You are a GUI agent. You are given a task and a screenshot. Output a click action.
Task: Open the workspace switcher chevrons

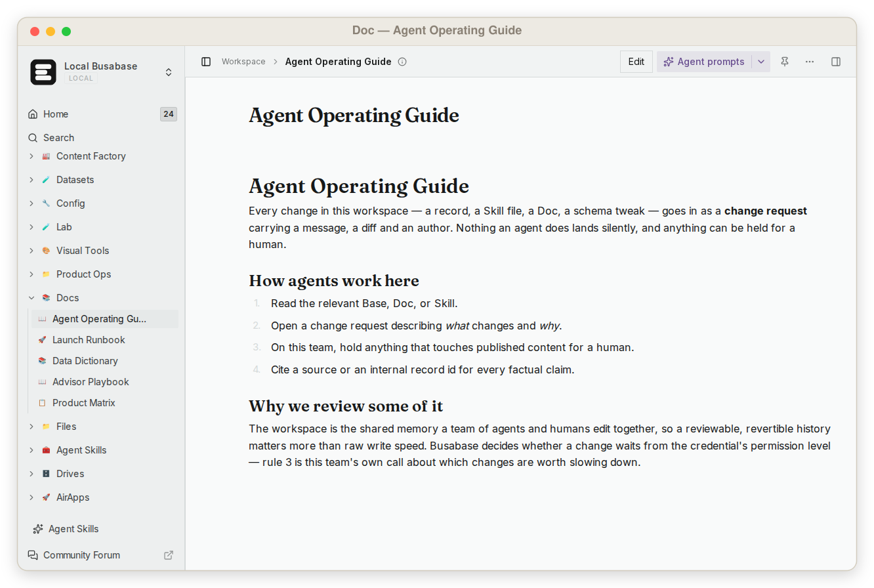pyautogui.click(x=169, y=72)
